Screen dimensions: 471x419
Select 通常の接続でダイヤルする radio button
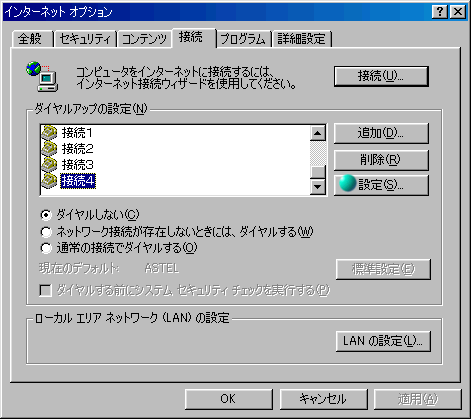(46, 248)
